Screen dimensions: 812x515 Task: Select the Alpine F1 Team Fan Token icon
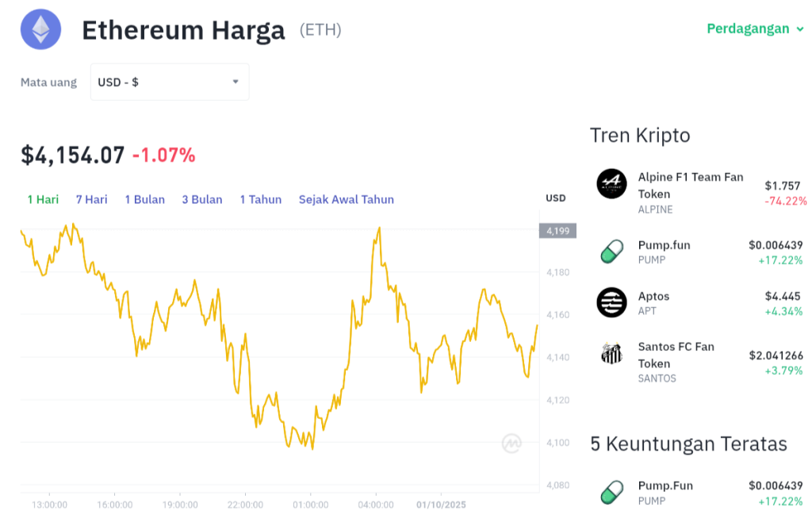[611, 183]
